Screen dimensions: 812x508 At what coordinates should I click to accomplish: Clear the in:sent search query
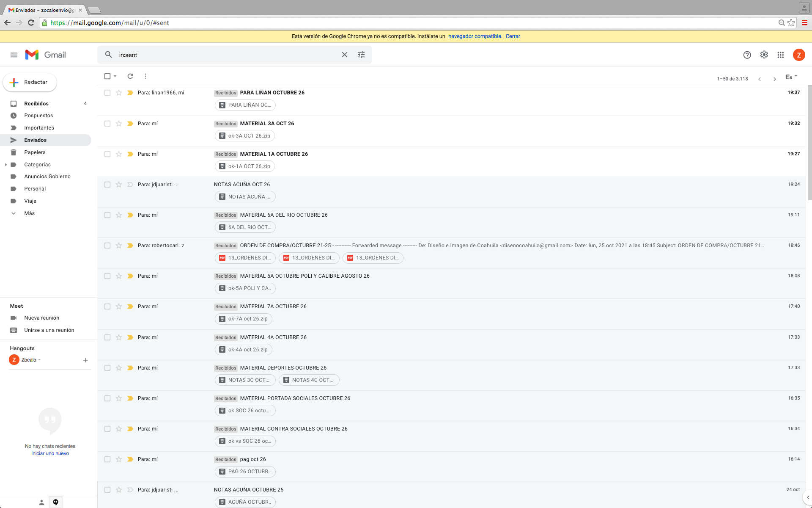345,55
